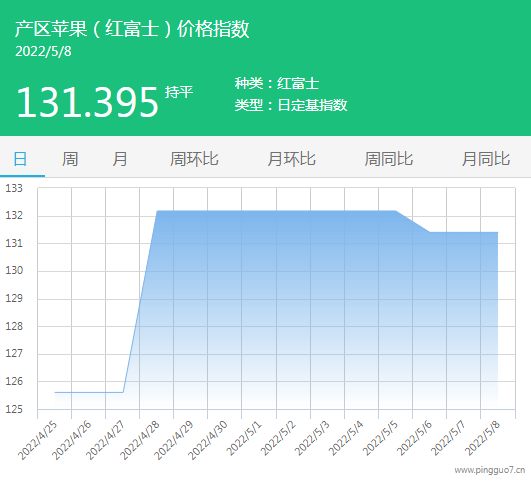Switch to the 周 weekly tab

coord(70,159)
